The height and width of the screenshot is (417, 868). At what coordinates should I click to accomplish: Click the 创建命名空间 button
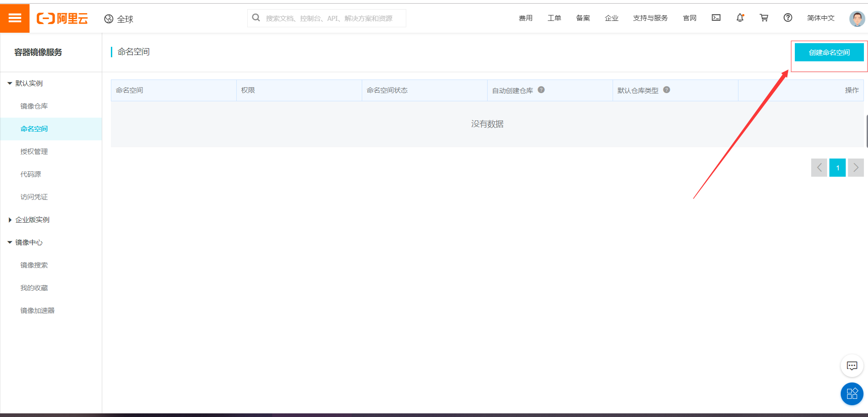(828, 52)
